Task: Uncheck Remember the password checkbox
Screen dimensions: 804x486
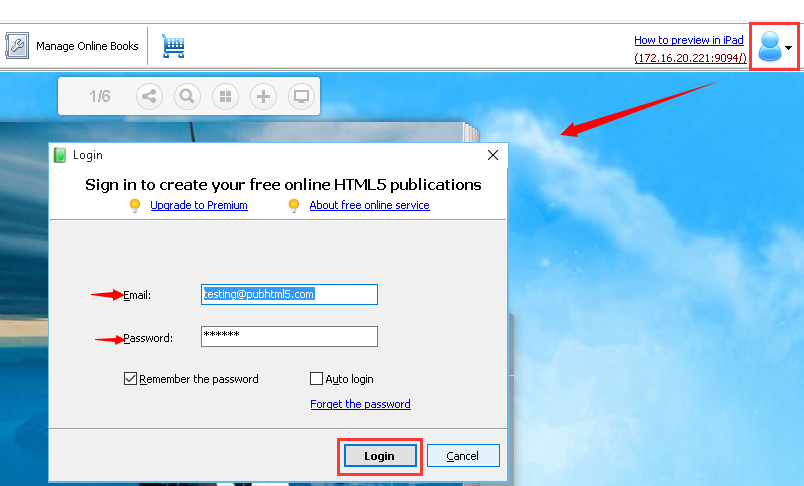Action: click(x=130, y=379)
